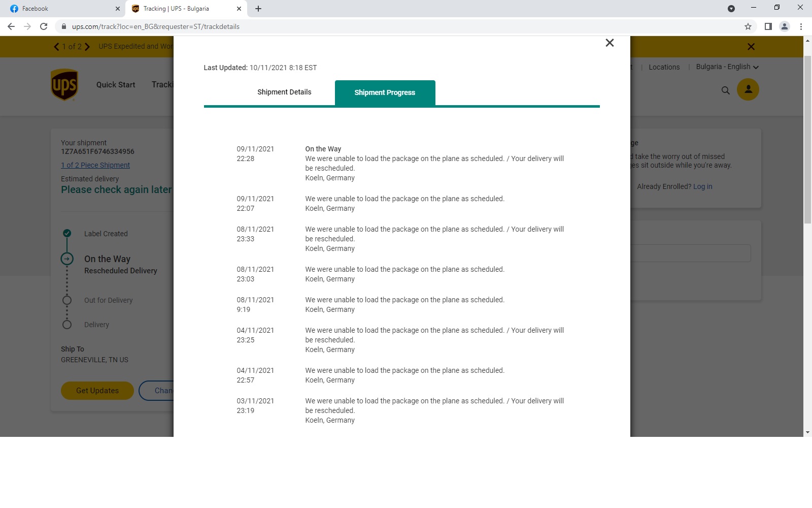Screen dimensions: 812x508
Task: Click the UPS shield logo
Action: pyautogui.click(x=64, y=85)
